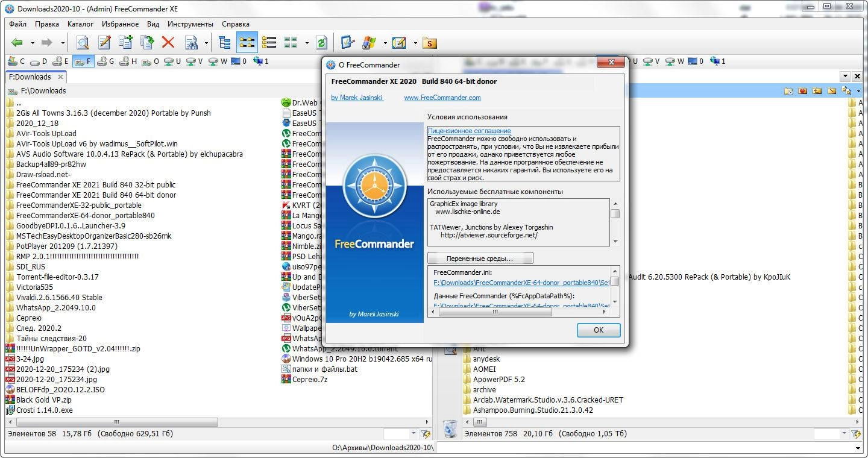Open the Избранное menu

click(121, 24)
